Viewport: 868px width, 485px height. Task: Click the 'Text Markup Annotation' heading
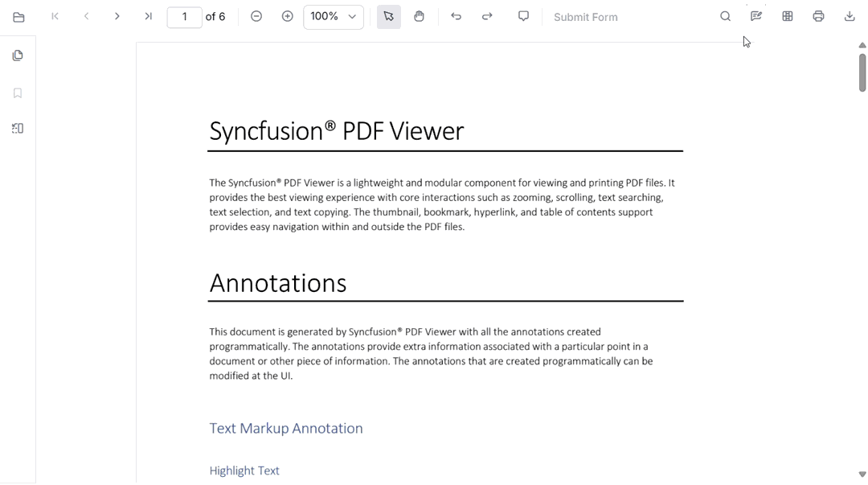286,429
